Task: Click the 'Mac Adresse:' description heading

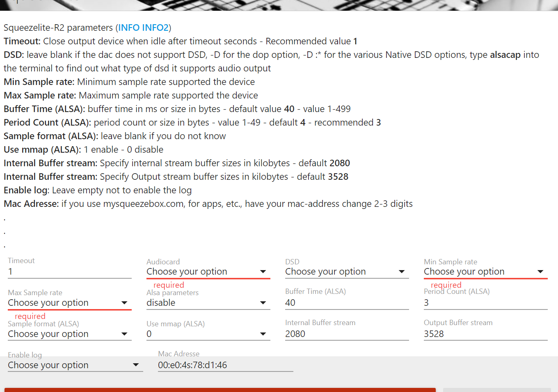Action: click(31, 204)
